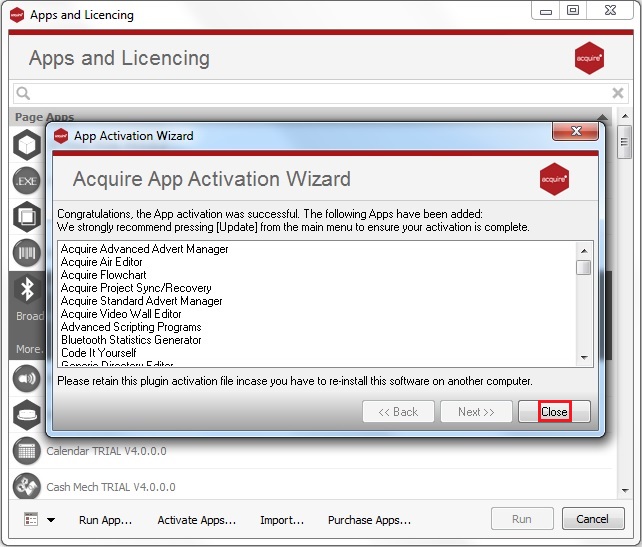Close the App Activation Wizard with X
642x547 pixels.
tap(576, 131)
